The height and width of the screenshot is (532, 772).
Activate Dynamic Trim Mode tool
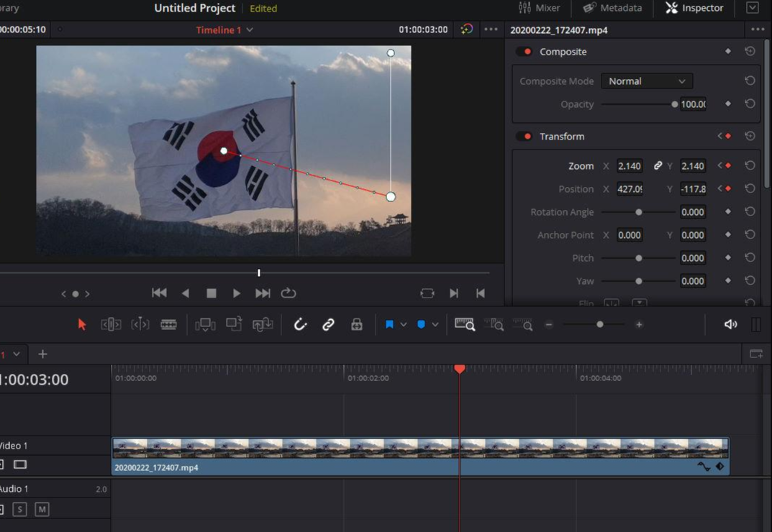tap(140, 324)
